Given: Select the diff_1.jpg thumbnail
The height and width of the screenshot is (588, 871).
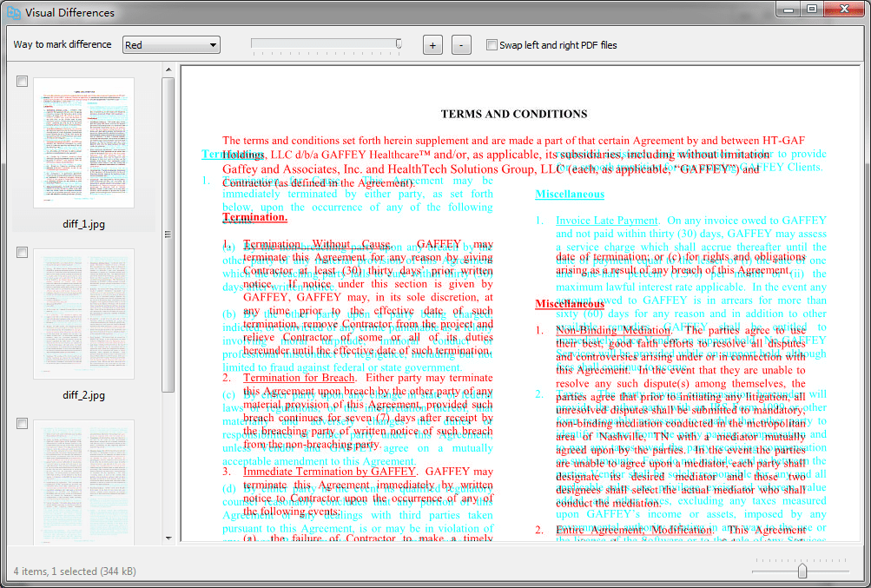Looking at the screenshot, I should 84,142.
